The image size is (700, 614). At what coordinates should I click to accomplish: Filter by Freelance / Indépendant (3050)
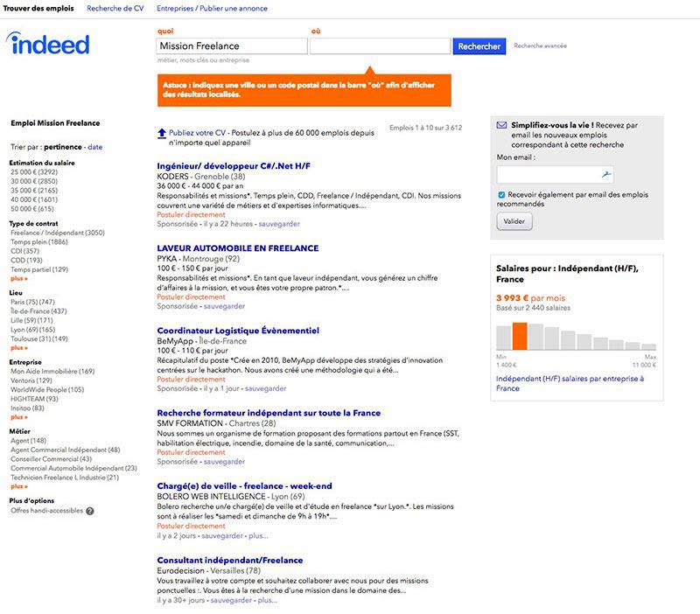(x=58, y=233)
